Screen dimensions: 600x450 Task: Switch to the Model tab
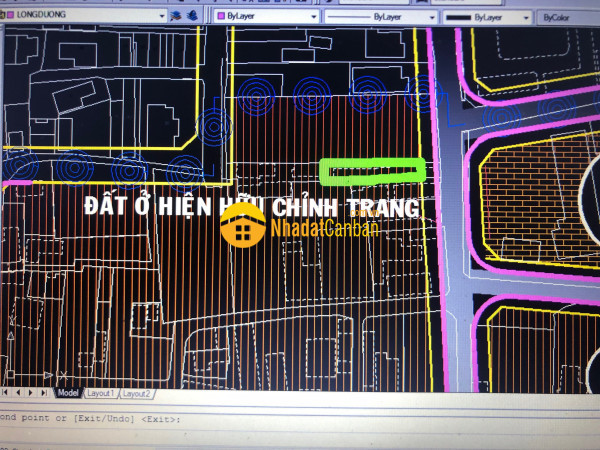tap(67, 394)
